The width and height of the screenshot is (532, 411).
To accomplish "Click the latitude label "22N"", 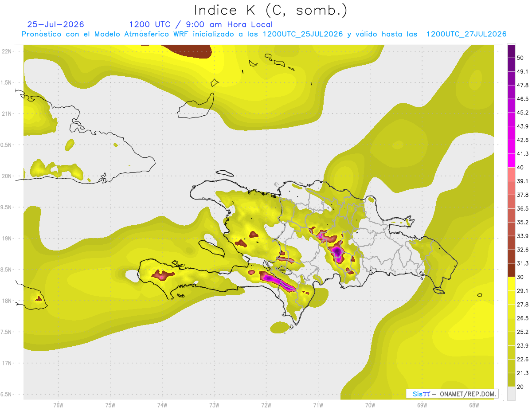I will click(x=7, y=51).
